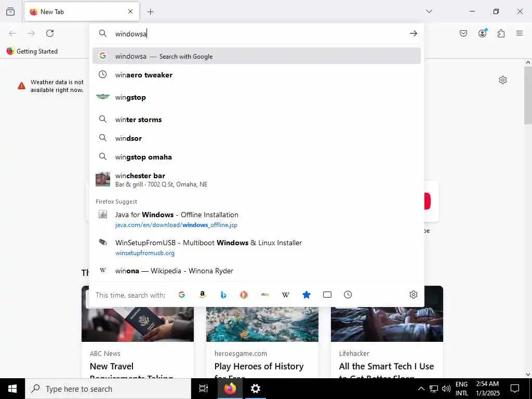Select 'windsor' search suggestion
This screenshot has height=399, width=532.
pos(257,138)
